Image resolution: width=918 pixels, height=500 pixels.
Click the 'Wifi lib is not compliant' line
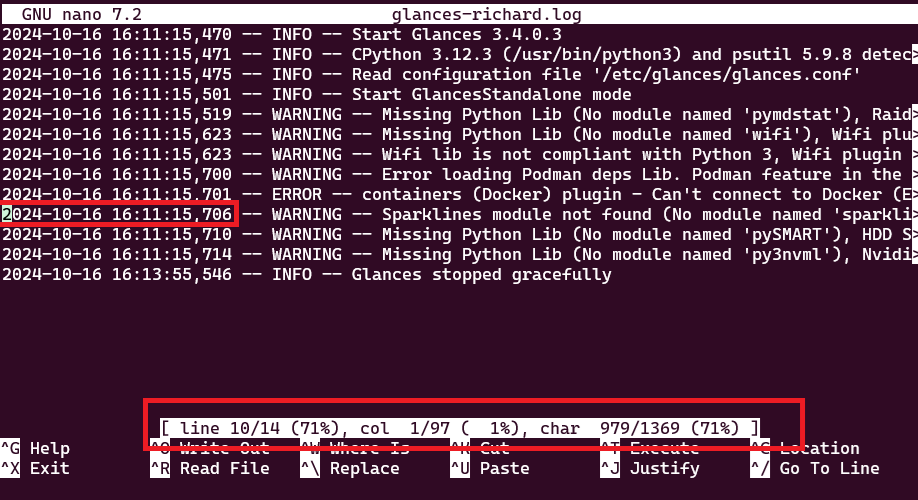[459, 155]
